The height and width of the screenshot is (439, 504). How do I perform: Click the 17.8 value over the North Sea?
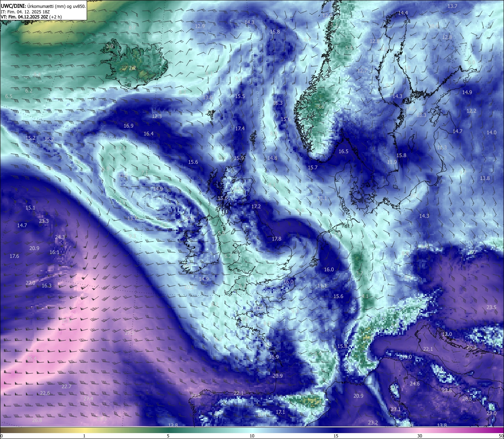(x=276, y=239)
